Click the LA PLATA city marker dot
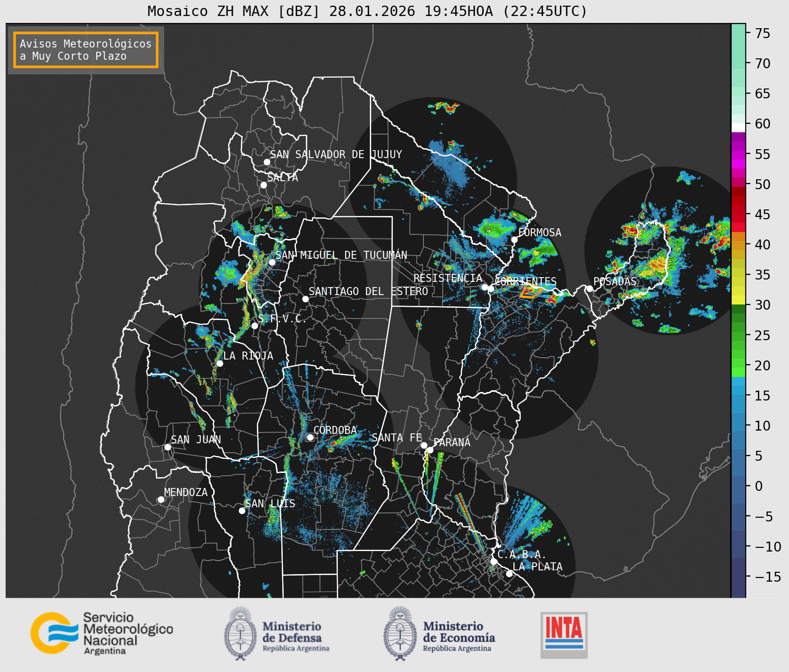789x672 pixels. (509, 574)
